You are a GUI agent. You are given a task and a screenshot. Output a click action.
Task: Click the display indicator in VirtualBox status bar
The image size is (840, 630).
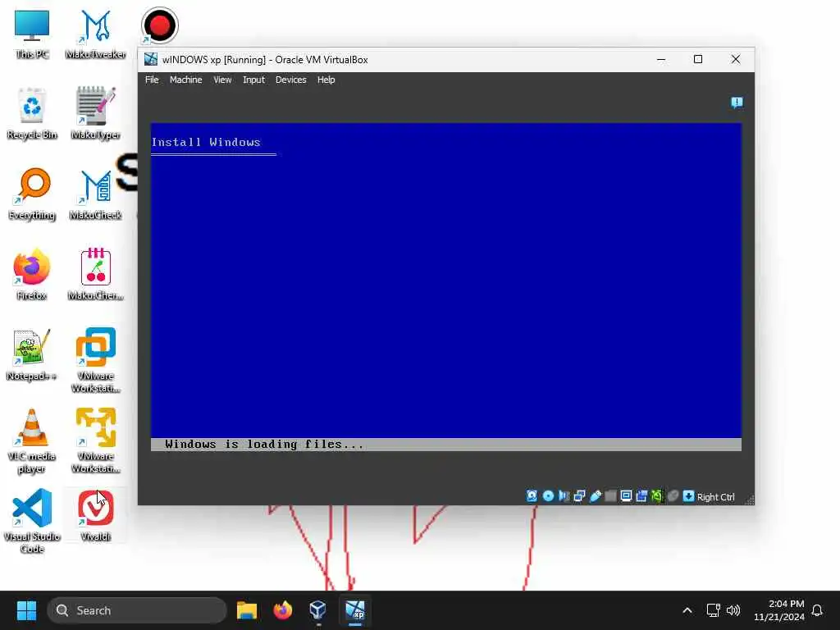[626, 496]
